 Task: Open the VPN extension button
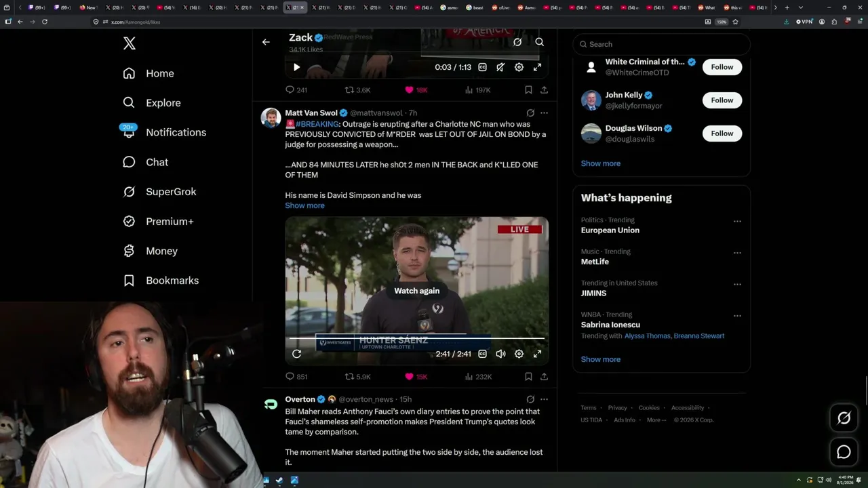pyautogui.click(x=804, y=22)
